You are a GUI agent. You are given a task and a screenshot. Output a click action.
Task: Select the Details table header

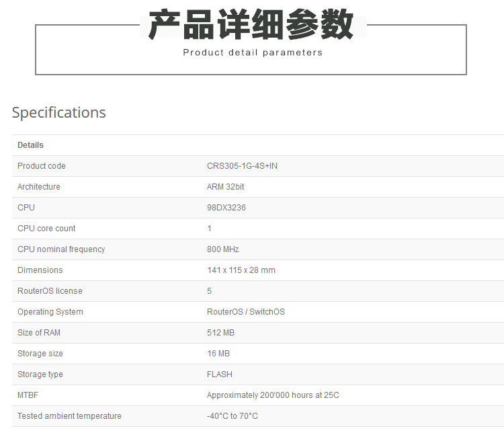click(x=30, y=145)
